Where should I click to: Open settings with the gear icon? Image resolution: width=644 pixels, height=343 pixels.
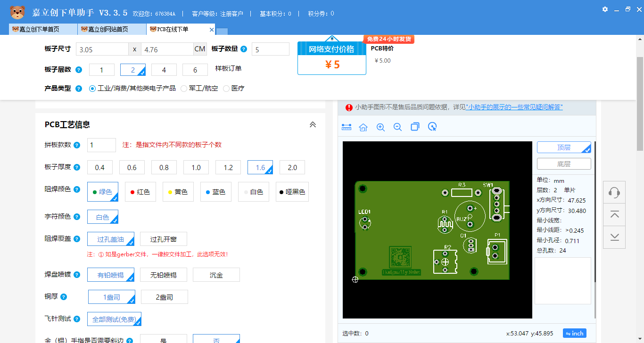point(605,9)
